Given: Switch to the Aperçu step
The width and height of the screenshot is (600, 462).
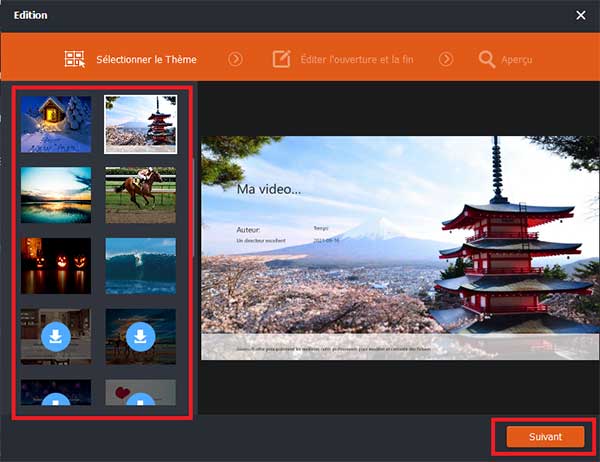Looking at the screenshot, I should (x=517, y=59).
